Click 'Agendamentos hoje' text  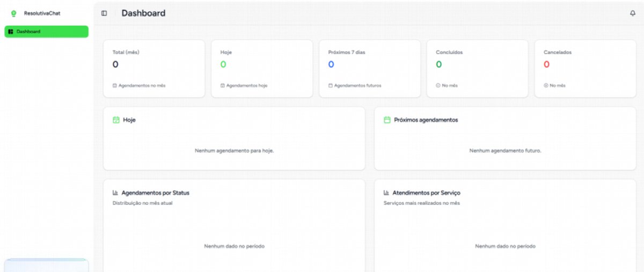tap(247, 85)
